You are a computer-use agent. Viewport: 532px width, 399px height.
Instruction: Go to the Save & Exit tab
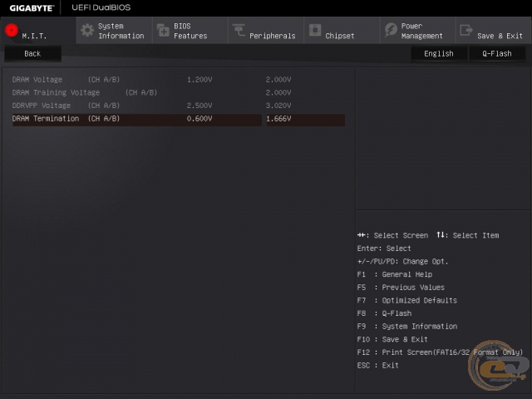(494, 31)
